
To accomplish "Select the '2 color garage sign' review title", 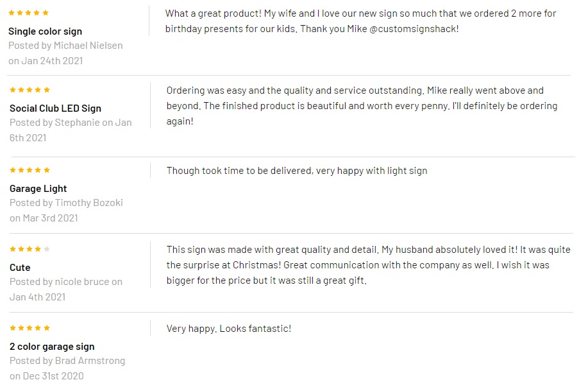I will click(52, 347).
